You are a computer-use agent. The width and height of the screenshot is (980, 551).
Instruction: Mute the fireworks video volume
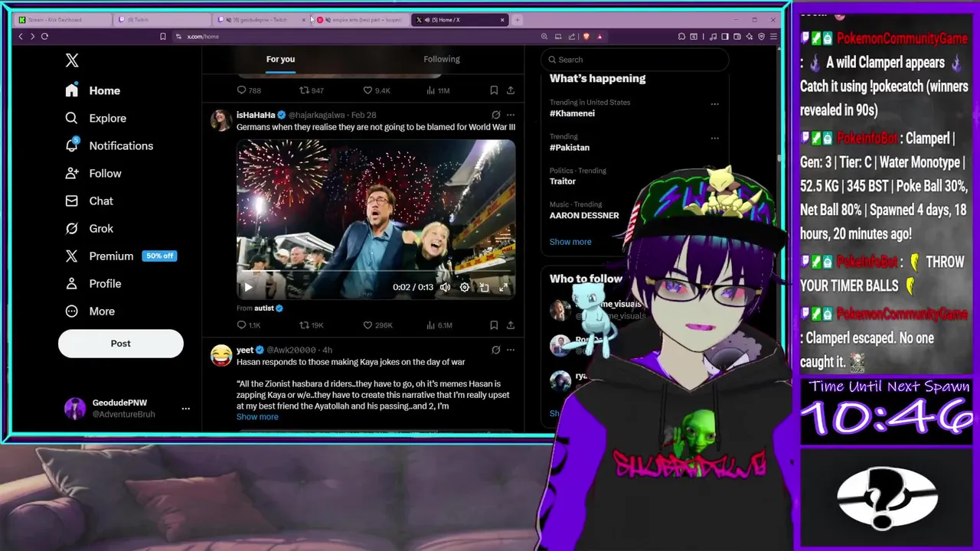pyautogui.click(x=445, y=287)
